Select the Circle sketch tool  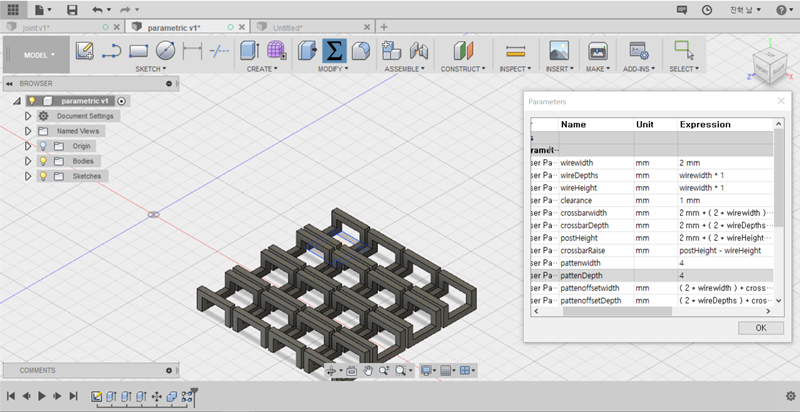click(x=165, y=50)
